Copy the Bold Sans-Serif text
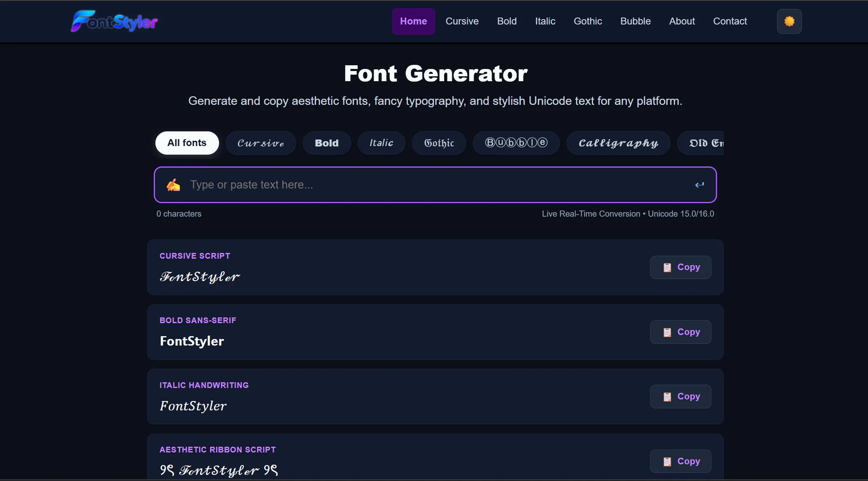Screen dimensions: 868x481 pyautogui.click(x=680, y=332)
